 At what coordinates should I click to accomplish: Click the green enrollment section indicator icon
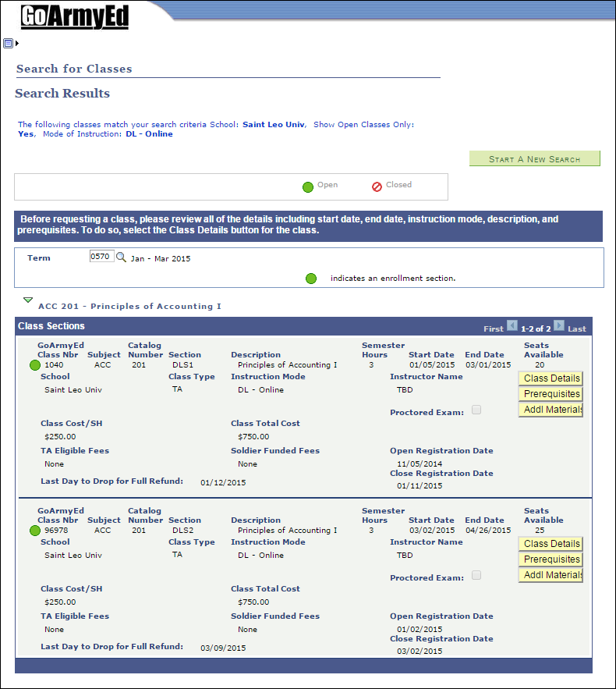[311, 279]
